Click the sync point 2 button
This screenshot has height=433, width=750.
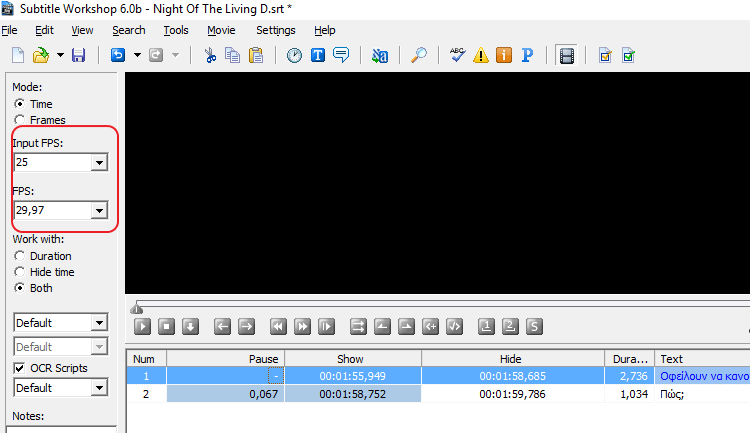510,327
